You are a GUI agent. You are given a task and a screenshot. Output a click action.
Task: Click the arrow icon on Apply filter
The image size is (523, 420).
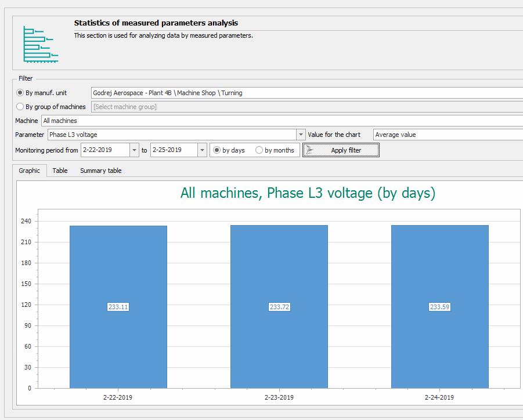pos(310,150)
